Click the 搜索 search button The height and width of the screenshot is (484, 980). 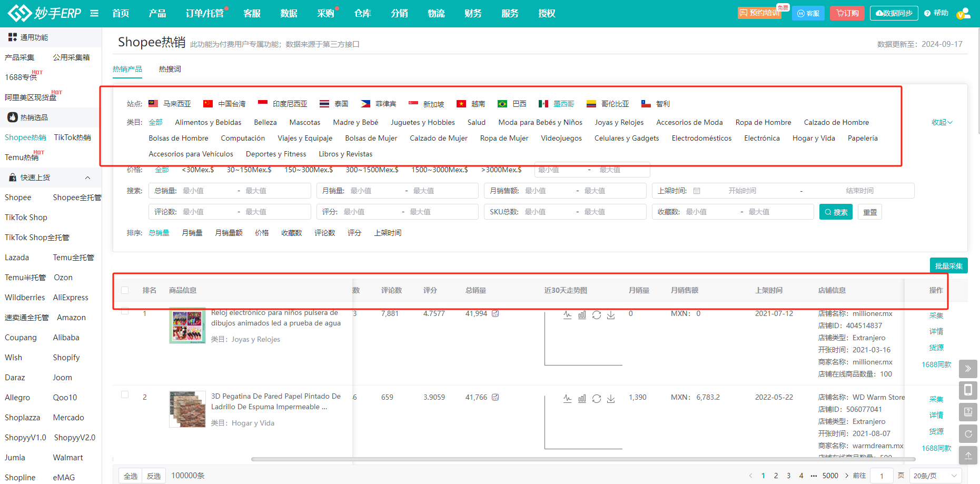click(x=836, y=212)
